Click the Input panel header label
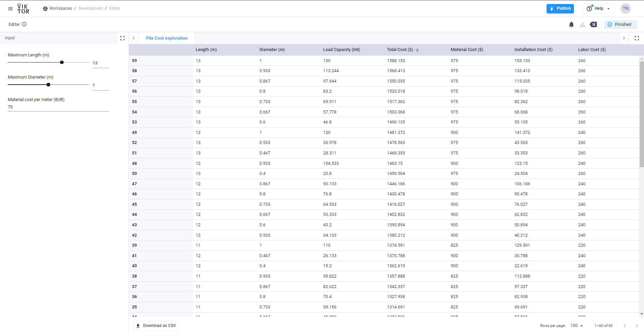Image resolution: width=644 pixels, height=333 pixels. (x=10, y=38)
